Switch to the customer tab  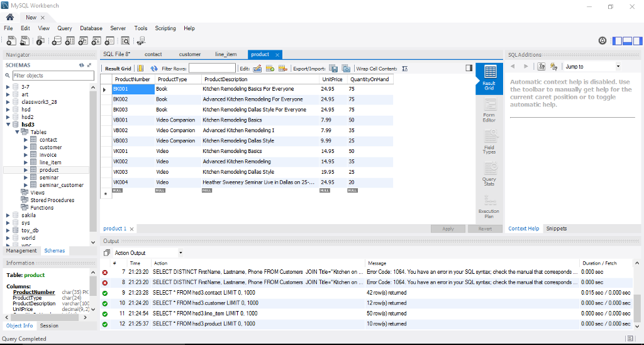(190, 54)
